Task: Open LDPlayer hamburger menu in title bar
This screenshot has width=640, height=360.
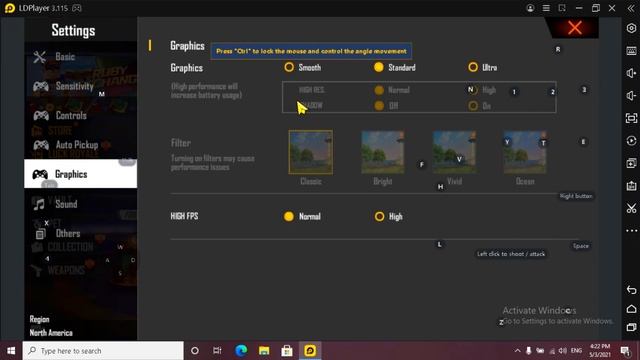Action: point(546,8)
